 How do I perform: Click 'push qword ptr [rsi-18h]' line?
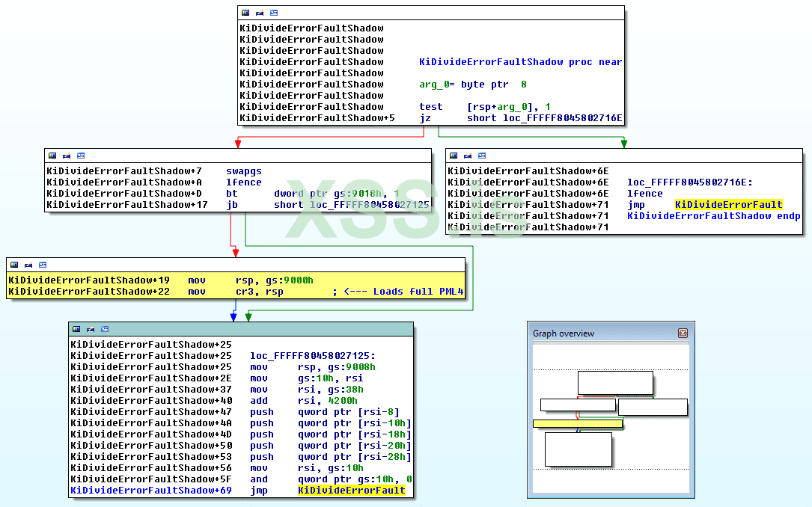tap(331, 434)
